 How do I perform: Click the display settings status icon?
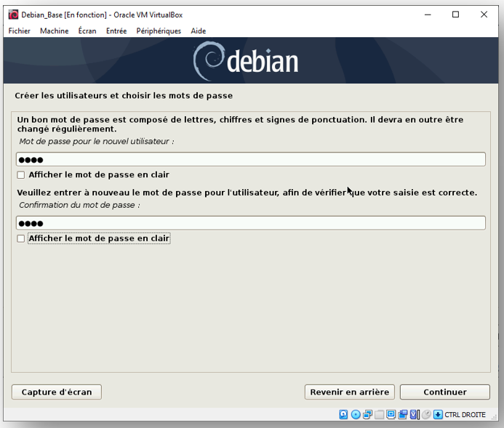pos(391,414)
